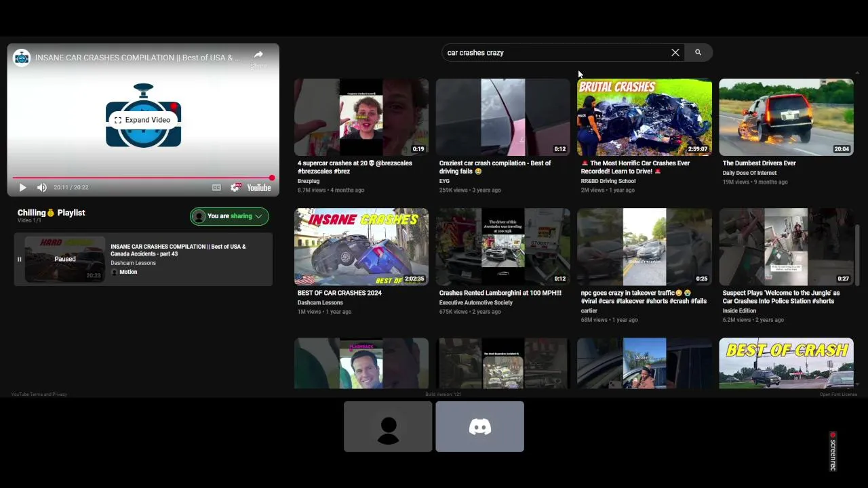Run search with the magnifier button

click(698, 52)
